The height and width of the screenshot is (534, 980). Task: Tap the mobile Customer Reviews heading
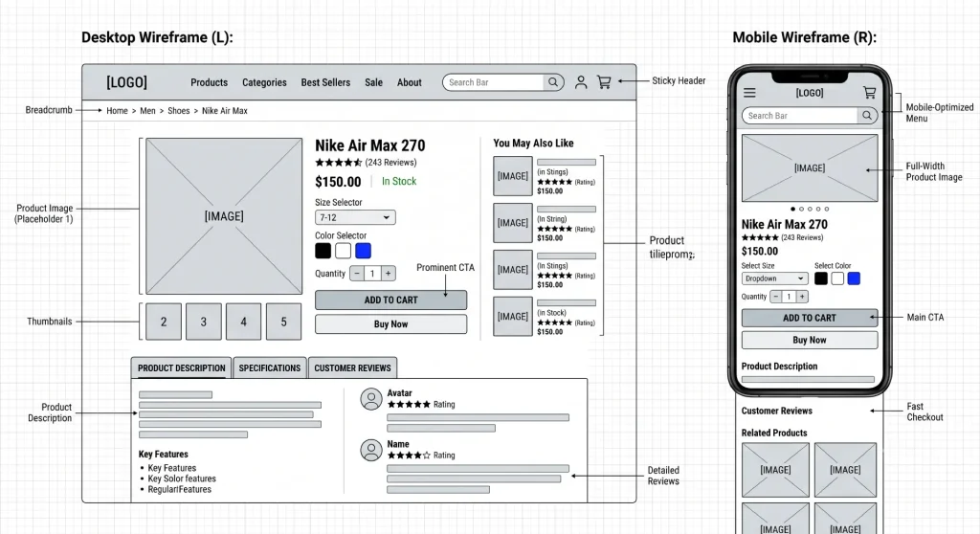pyautogui.click(x=777, y=411)
